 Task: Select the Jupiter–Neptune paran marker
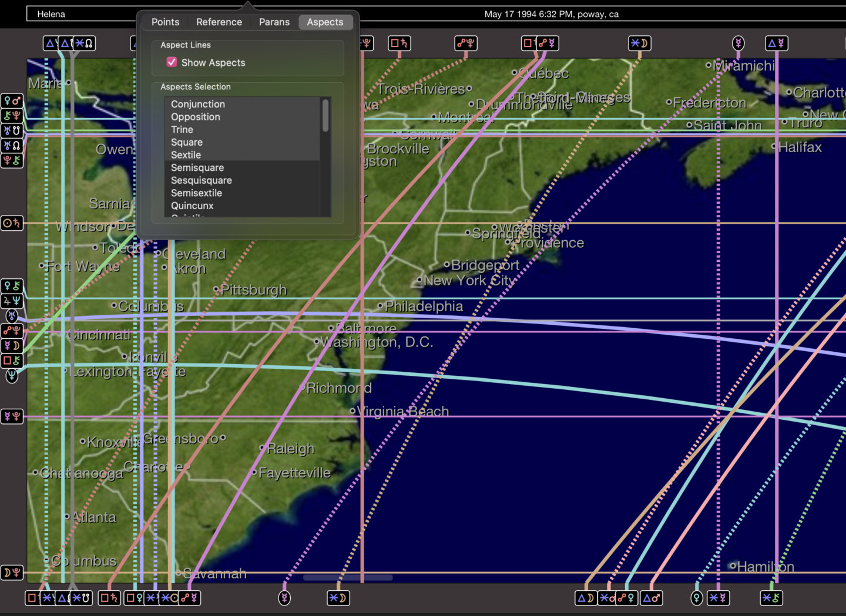click(12, 301)
